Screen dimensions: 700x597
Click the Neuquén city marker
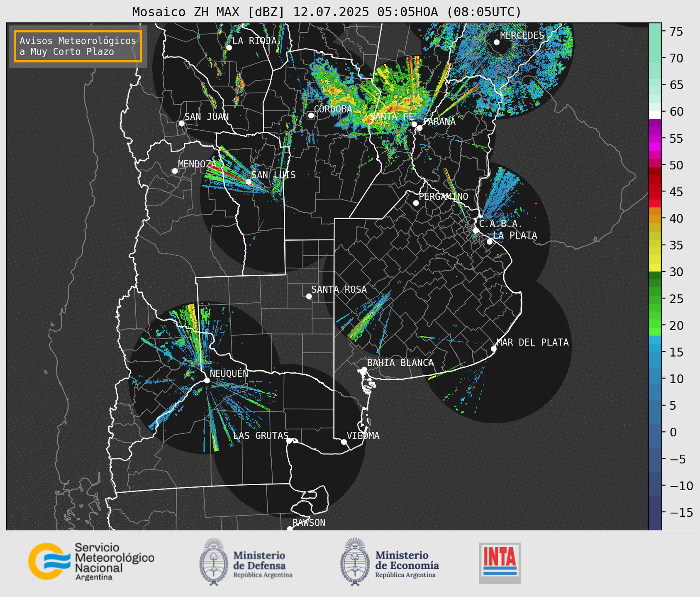(x=207, y=380)
